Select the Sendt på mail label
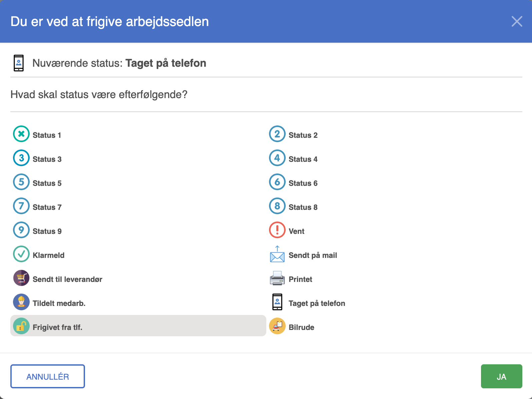532x399 pixels. [x=313, y=255]
